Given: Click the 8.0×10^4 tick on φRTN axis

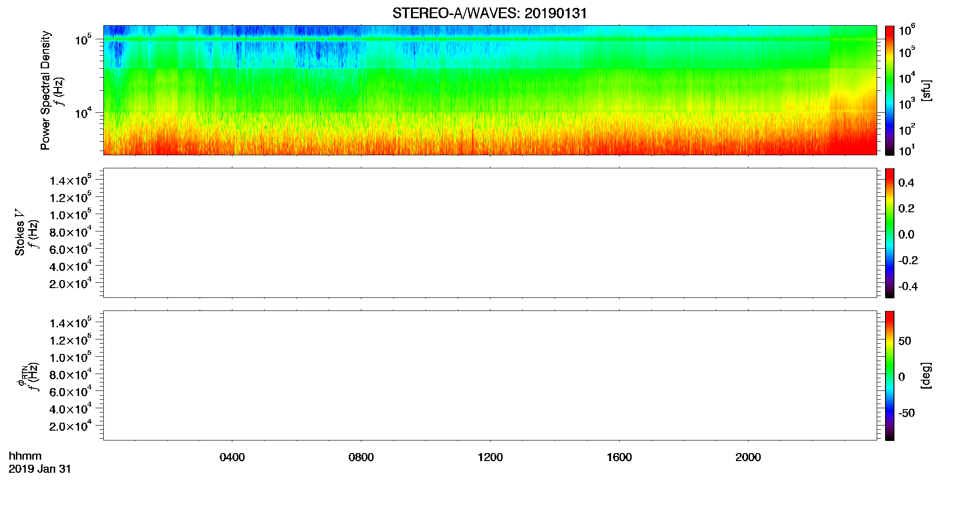Looking at the screenshot, I should 71,374.
